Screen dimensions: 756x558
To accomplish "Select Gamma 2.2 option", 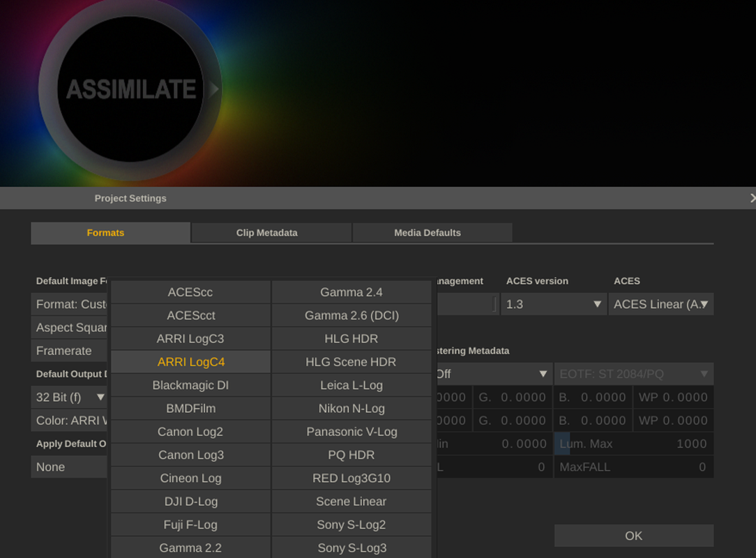I will click(190, 548).
